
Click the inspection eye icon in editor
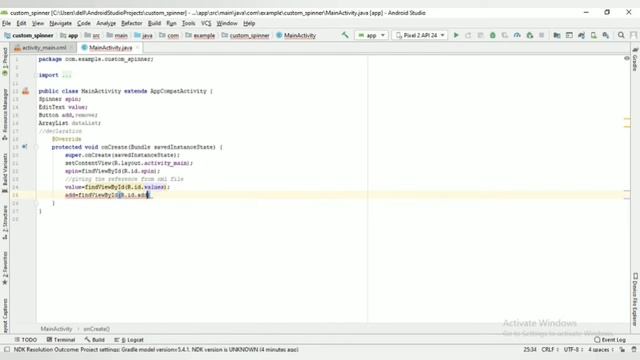[x=627, y=58]
